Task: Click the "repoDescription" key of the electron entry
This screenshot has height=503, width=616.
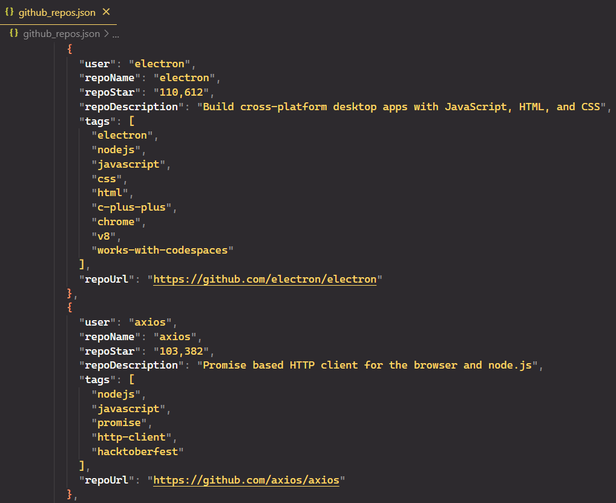Action: [131, 107]
